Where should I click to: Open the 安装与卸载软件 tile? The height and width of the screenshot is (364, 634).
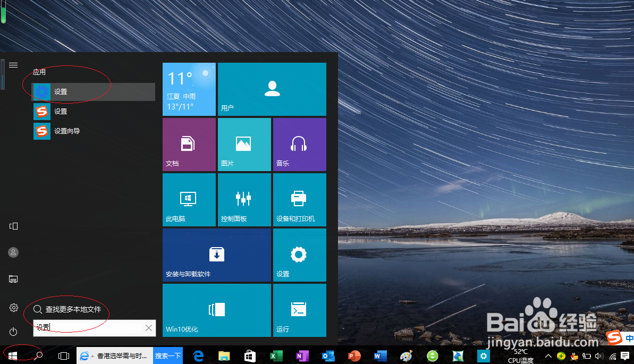pos(217,255)
